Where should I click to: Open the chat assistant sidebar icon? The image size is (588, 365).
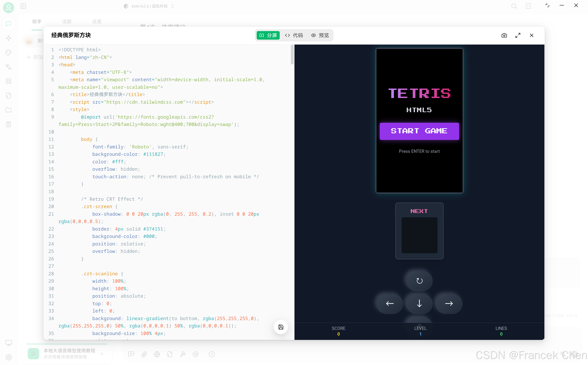tap(8, 24)
